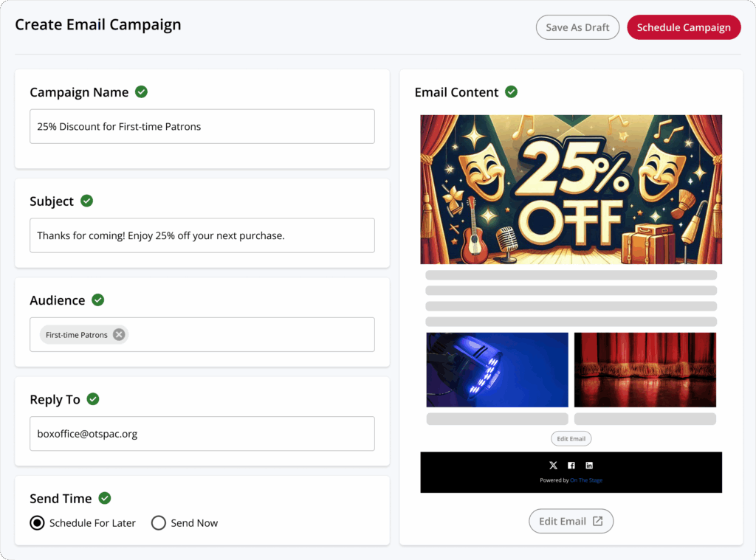Click the Schedule Campaign button
Screen dimensions: 756x560
pos(684,27)
